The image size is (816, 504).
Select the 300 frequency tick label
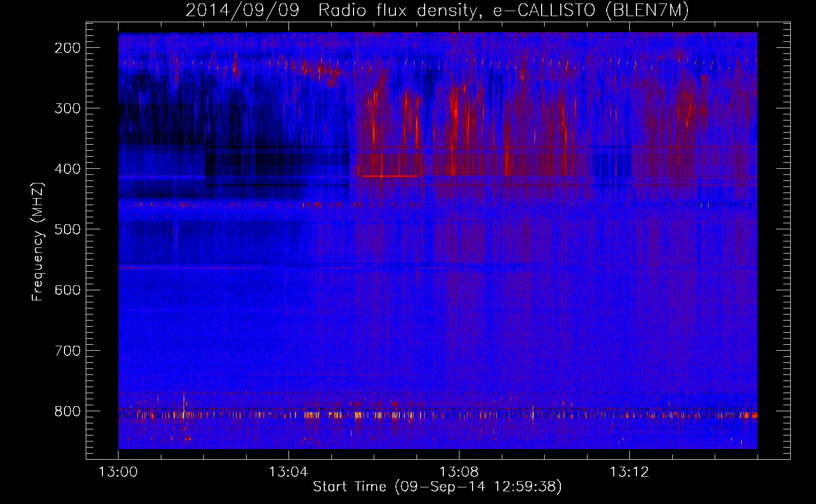(67, 108)
